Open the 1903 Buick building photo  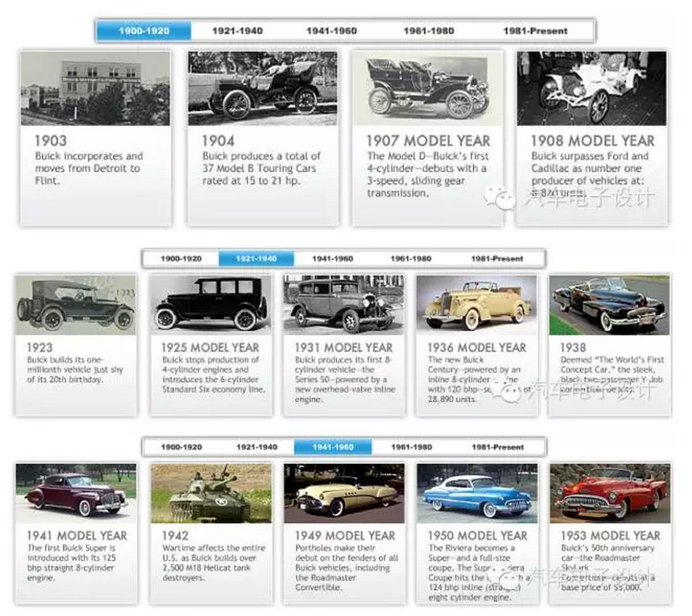click(95, 88)
